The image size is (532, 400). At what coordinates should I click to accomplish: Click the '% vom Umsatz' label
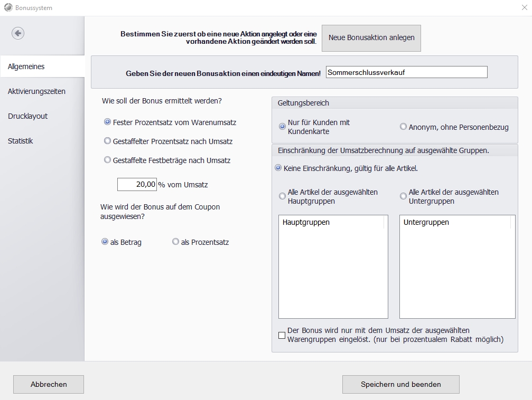coord(183,185)
